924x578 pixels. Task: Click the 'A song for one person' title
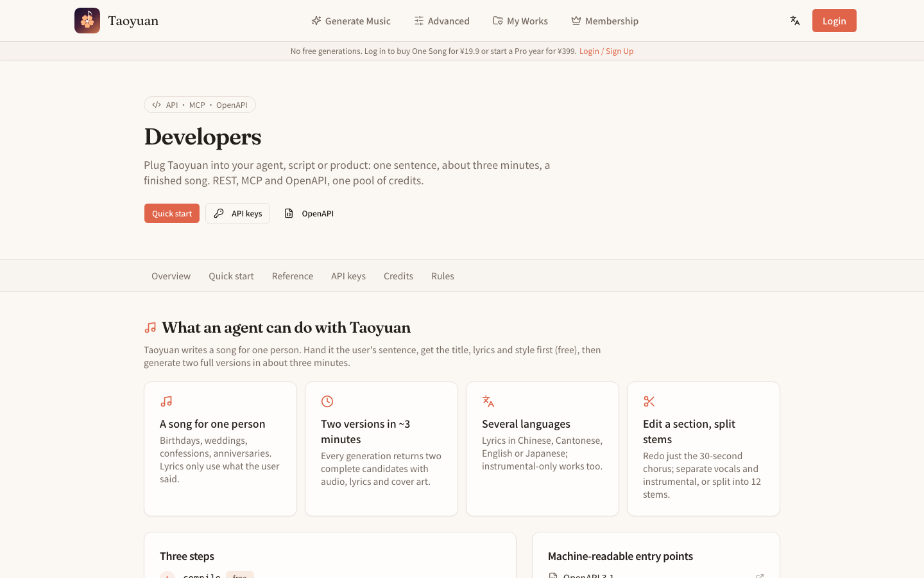(212, 424)
